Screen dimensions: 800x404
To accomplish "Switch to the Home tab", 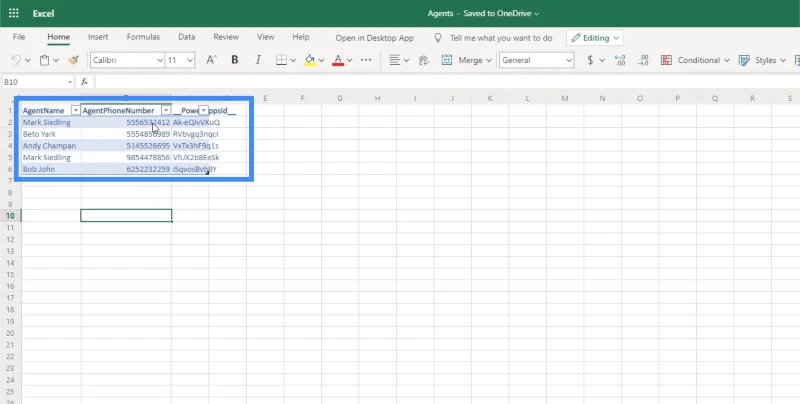I will [59, 37].
